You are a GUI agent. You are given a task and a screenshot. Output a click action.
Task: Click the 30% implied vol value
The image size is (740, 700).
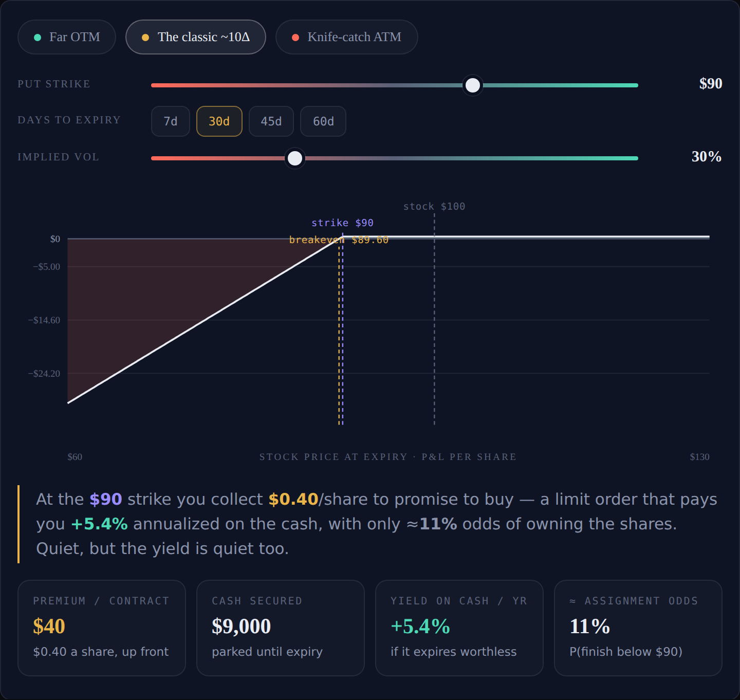point(707,157)
